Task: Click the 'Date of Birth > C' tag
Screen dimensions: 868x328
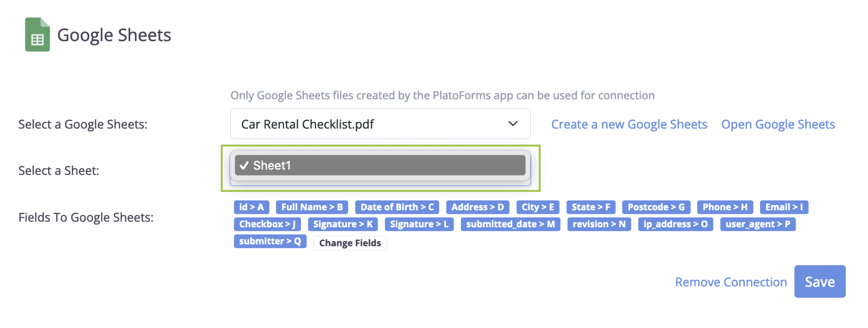Action: pos(397,207)
